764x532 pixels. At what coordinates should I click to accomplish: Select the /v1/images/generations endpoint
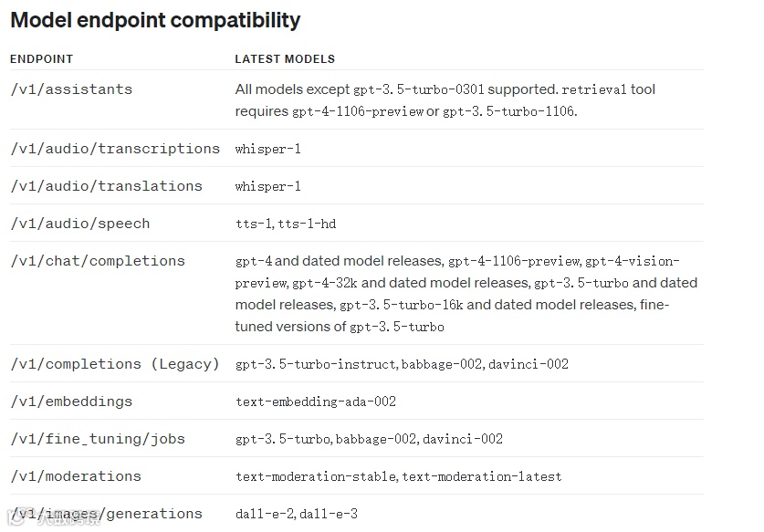click(x=106, y=514)
